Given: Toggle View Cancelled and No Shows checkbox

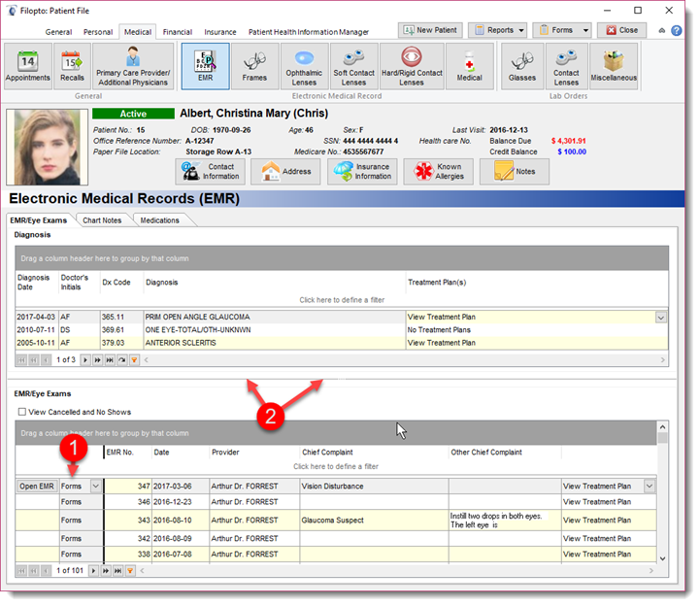Looking at the screenshot, I should coord(22,412).
